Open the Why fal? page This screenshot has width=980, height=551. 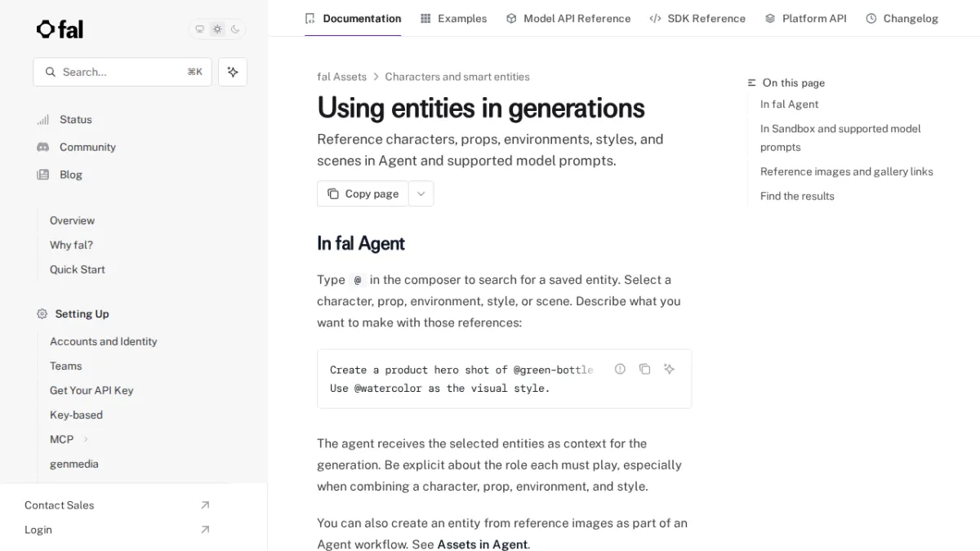tap(71, 245)
